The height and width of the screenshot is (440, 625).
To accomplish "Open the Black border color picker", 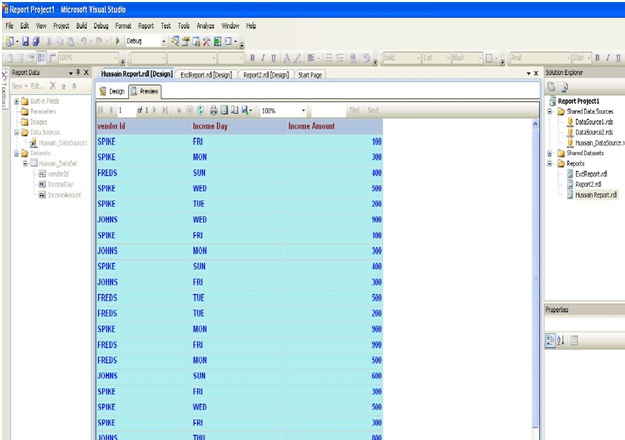I will click(467, 58).
